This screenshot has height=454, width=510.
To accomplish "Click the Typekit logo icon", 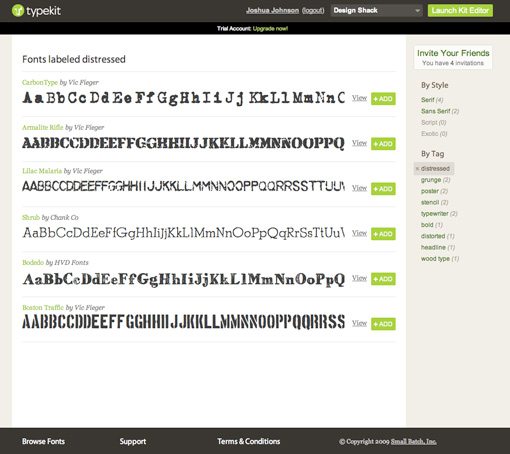I will [x=18, y=11].
